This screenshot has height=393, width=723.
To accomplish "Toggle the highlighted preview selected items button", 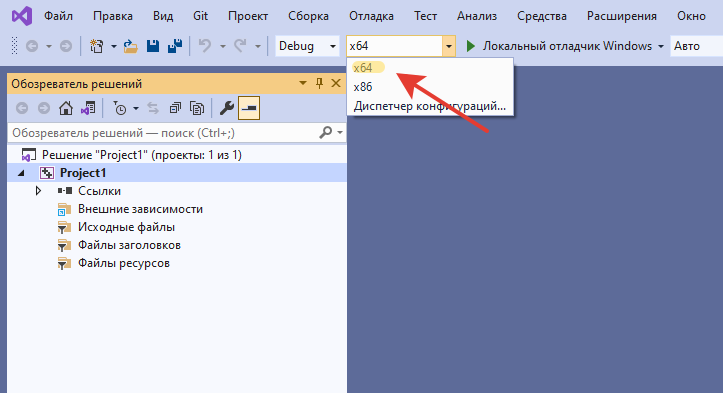I will [x=249, y=108].
